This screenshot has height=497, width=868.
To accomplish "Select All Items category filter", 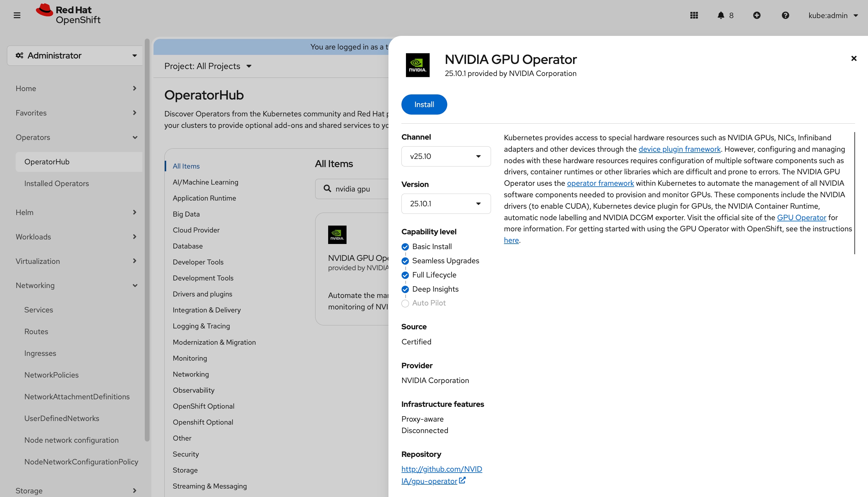I will pyautogui.click(x=186, y=166).
